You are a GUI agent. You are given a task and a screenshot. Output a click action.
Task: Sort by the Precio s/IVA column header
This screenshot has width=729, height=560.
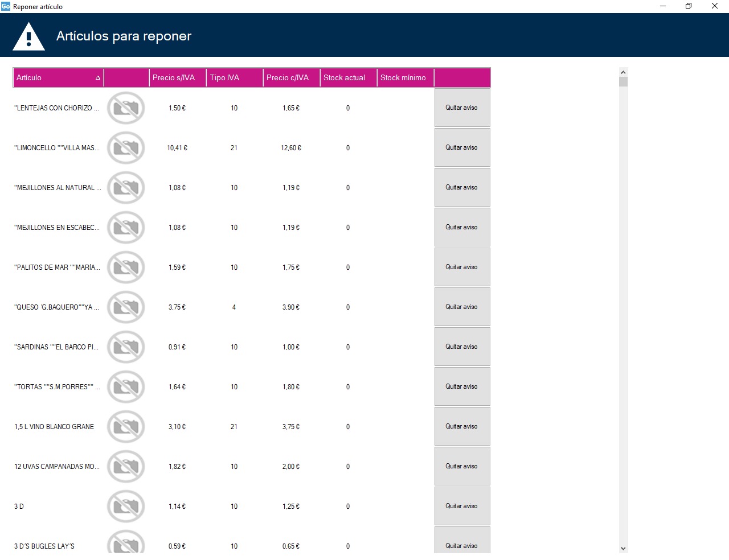[177, 78]
